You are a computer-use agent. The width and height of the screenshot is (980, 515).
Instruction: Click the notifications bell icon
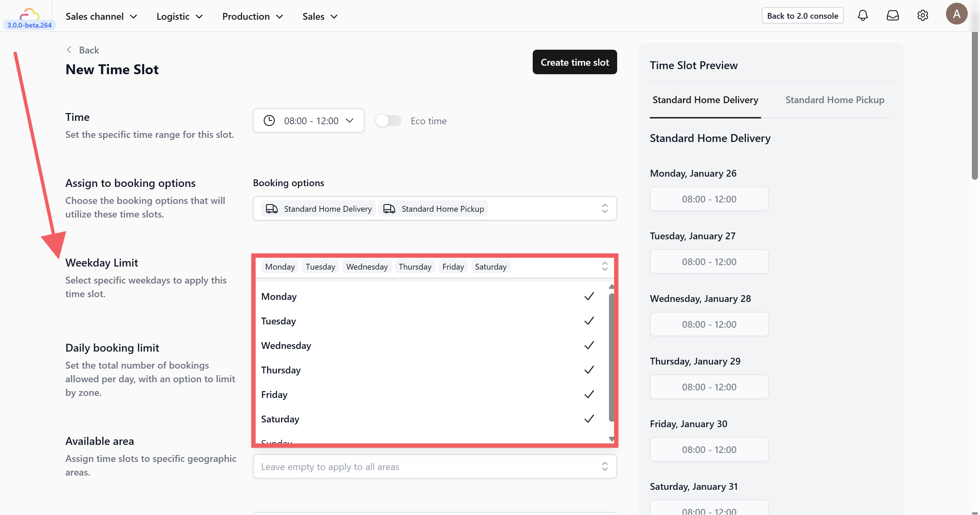click(x=863, y=16)
